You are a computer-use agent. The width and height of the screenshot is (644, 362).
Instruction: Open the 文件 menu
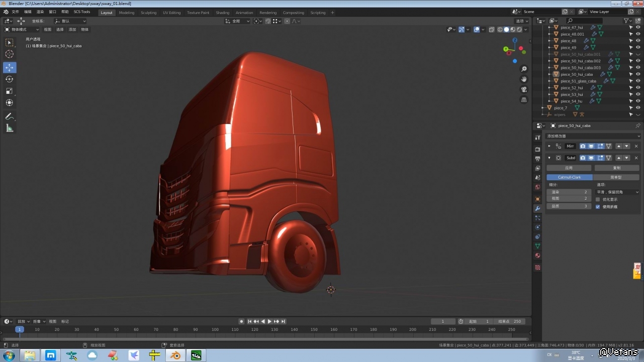coord(15,12)
